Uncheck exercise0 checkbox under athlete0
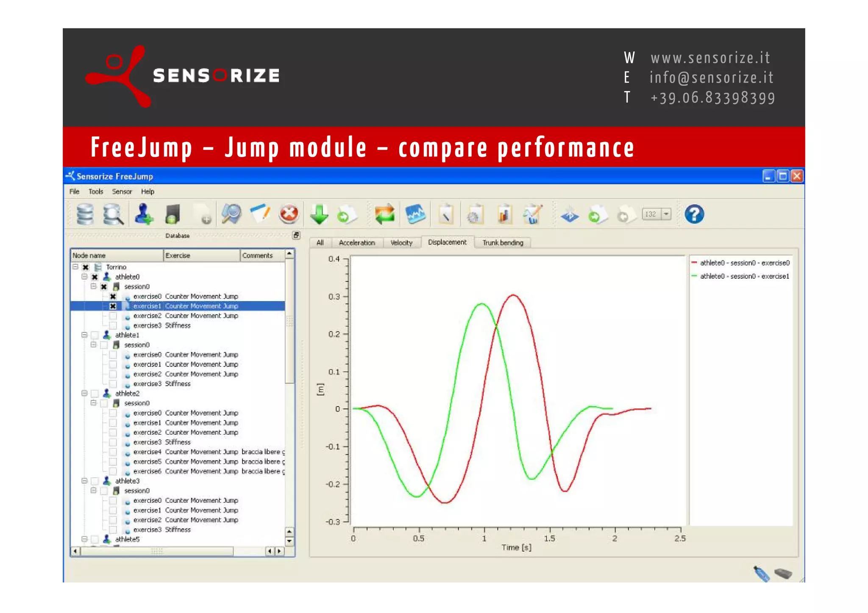 pyautogui.click(x=113, y=296)
